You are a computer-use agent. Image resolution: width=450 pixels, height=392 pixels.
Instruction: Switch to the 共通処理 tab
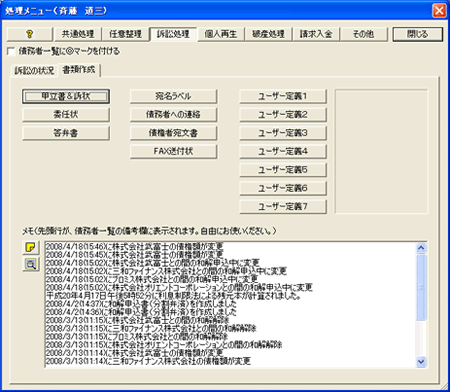point(78,34)
